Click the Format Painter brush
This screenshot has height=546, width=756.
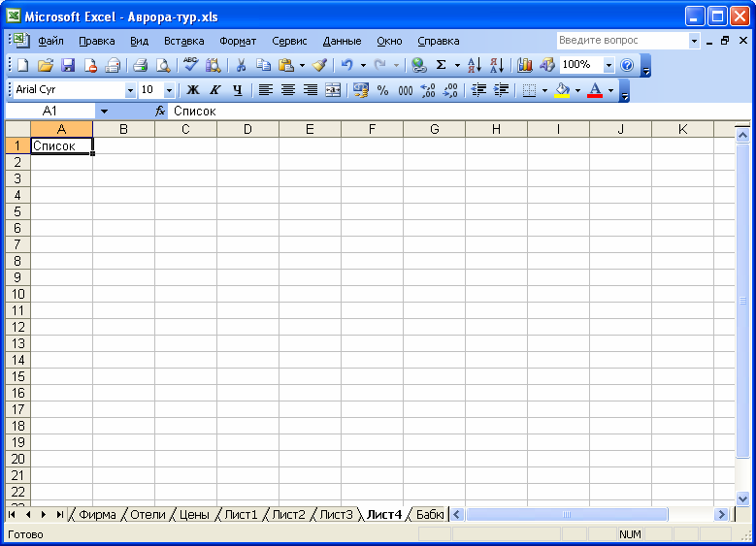(x=319, y=65)
